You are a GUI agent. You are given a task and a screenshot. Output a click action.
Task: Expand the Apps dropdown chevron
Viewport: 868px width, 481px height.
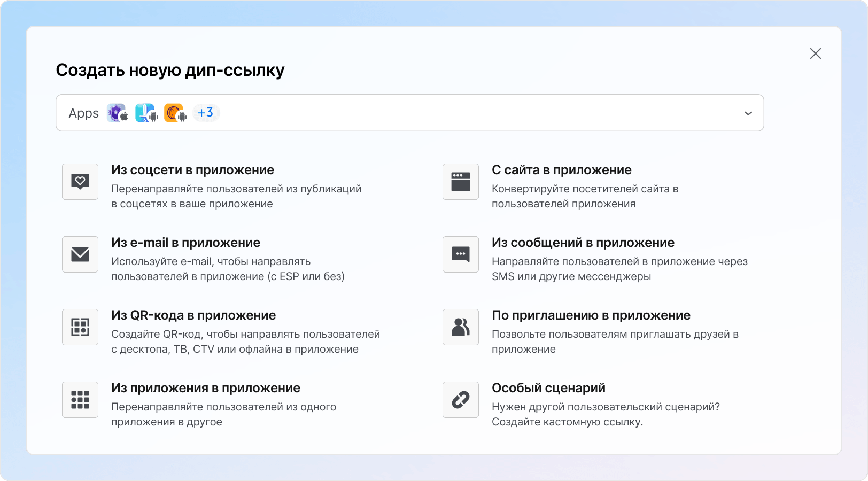(748, 113)
